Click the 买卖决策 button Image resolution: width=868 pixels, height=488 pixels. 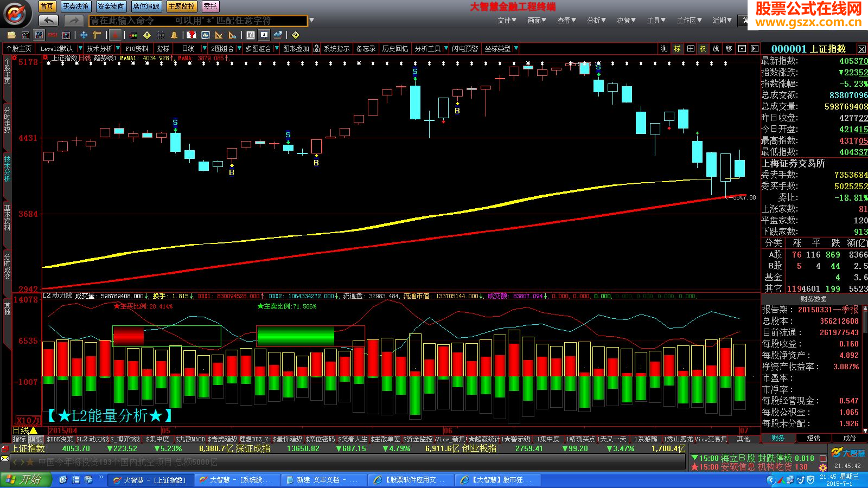coord(75,7)
